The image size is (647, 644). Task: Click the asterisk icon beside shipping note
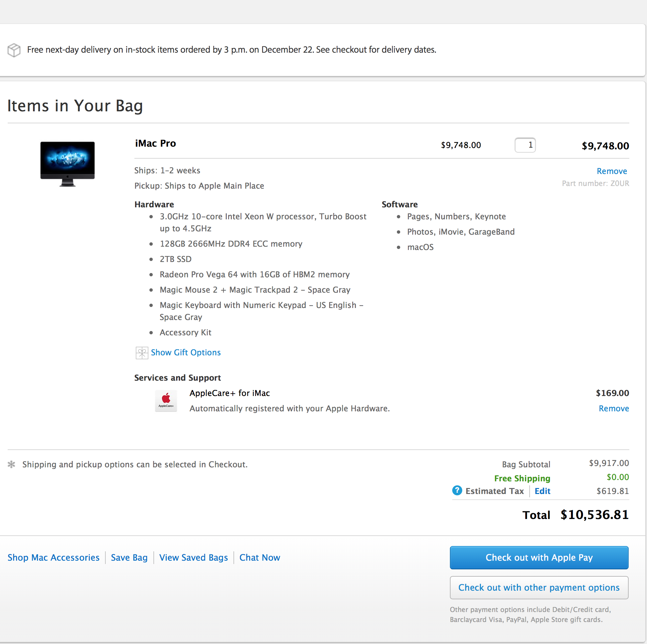click(11, 464)
